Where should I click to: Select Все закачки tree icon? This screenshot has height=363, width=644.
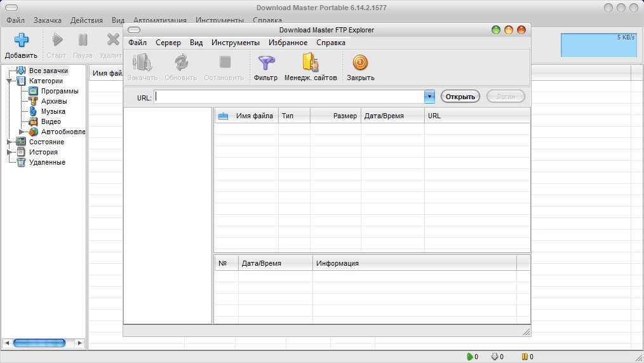tap(21, 71)
